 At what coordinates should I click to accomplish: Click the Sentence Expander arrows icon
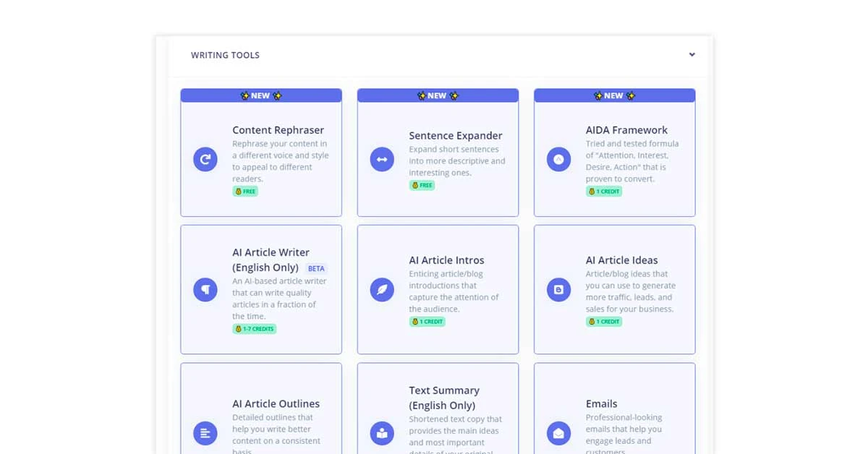tap(382, 159)
